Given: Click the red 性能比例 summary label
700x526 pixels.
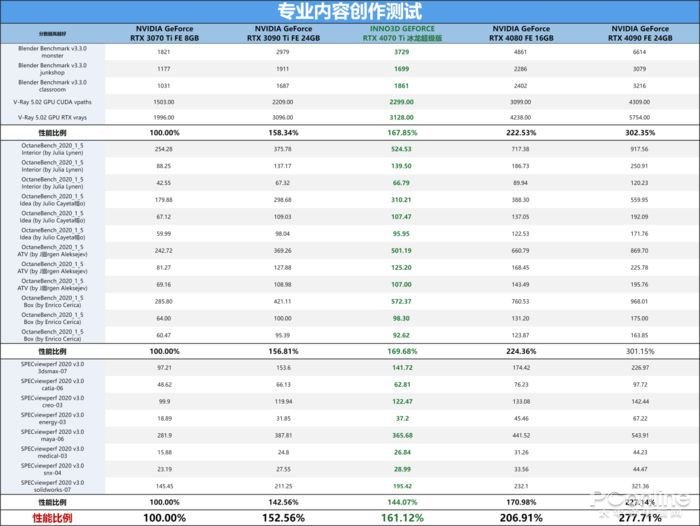Looking at the screenshot, I should (x=52, y=518).
